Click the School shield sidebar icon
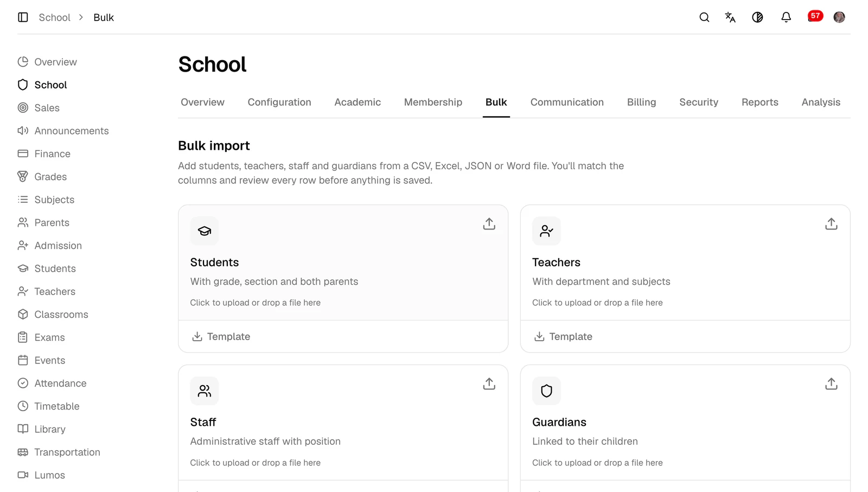This screenshot has width=868, height=492. [23, 85]
